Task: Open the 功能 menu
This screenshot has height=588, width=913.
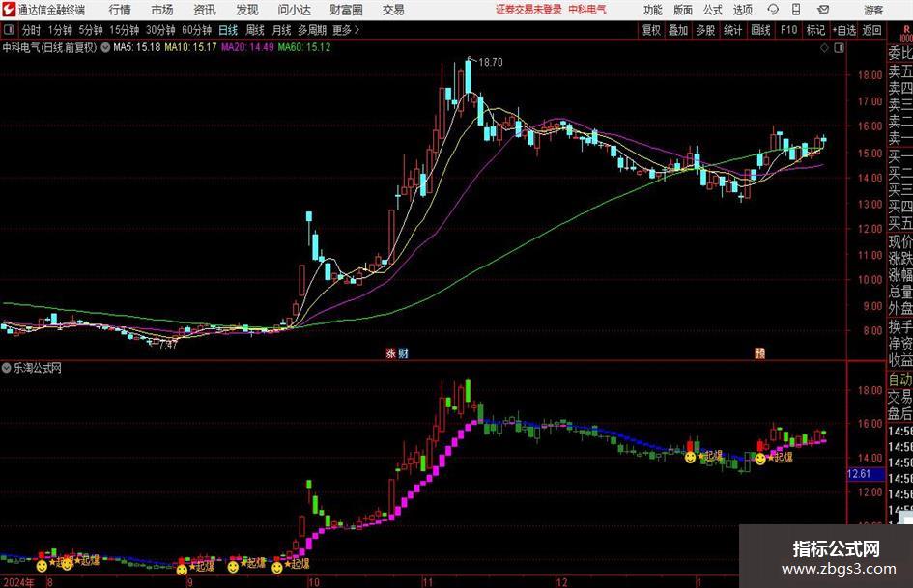Action: [653, 10]
